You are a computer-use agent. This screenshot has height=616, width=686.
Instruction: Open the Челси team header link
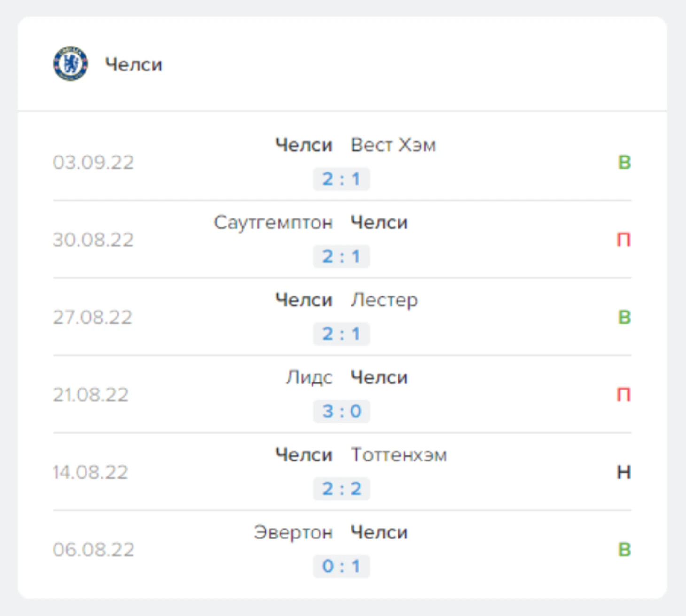(133, 65)
